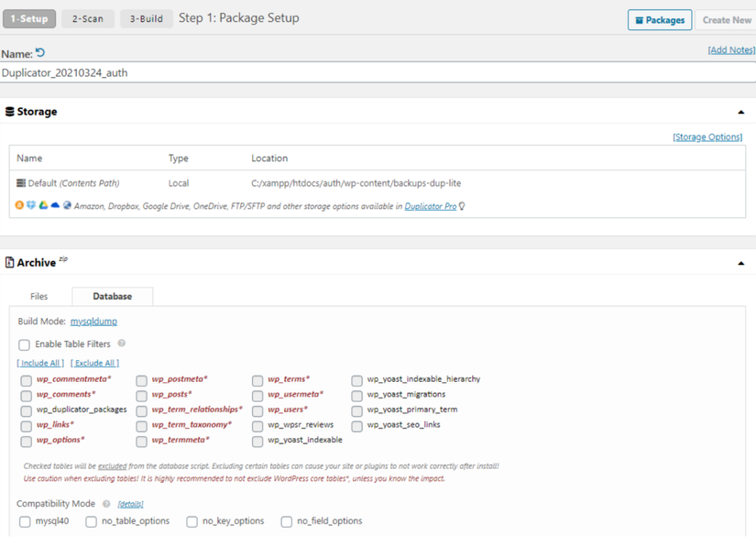Click the Storage database icon

click(10, 112)
